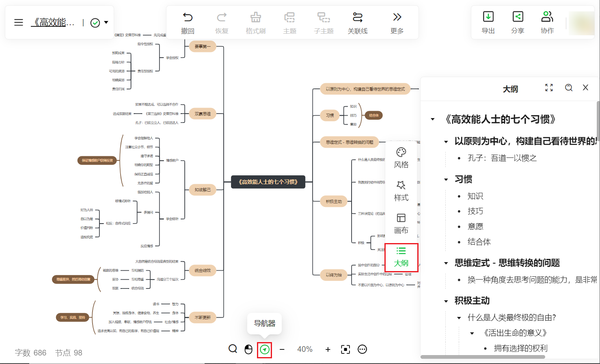
Task: Select outline item 孔子：吾道一以贯之
Action: point(502,158)
